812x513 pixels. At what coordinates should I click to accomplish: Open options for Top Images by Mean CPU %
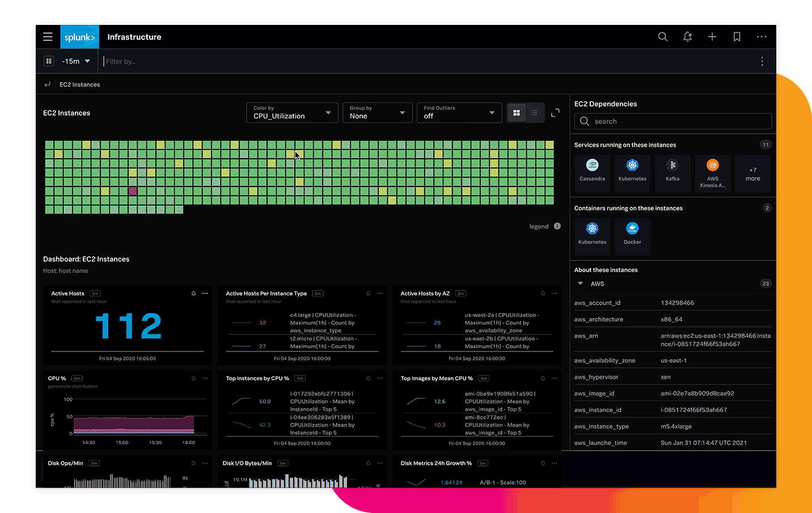click(555, 378)
